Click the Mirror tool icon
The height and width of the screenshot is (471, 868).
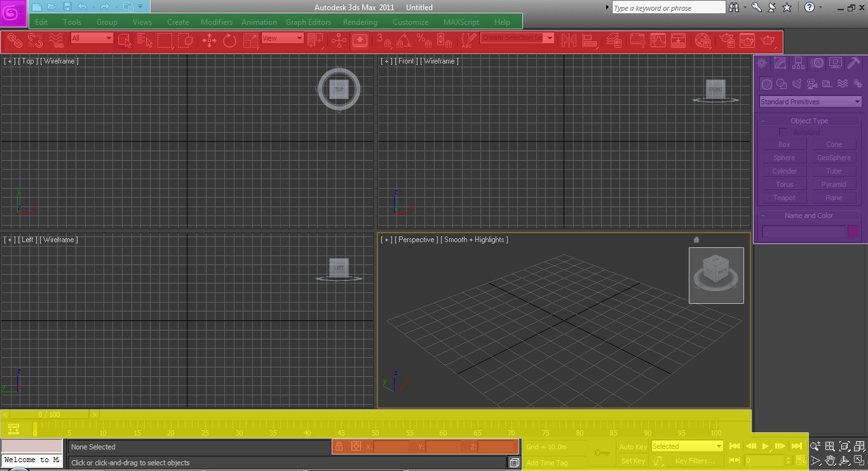(x=569, y=41)
